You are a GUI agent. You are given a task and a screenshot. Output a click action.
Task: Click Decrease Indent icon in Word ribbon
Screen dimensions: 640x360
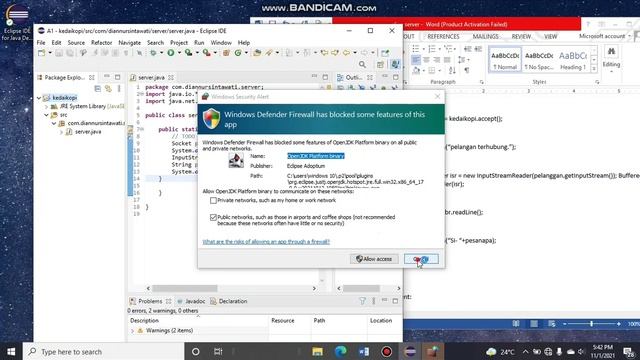[x=467, y=49]
